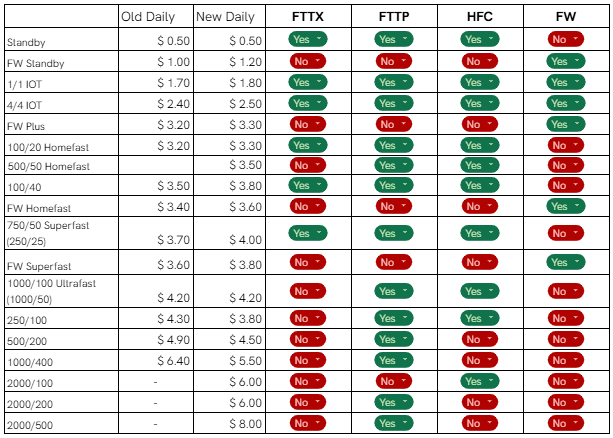Image resolution: width=613 pixels, height=438 pixels.
Task: Open the FW dropdown for 100/20 Homefast
Action: tap(568, 144)
